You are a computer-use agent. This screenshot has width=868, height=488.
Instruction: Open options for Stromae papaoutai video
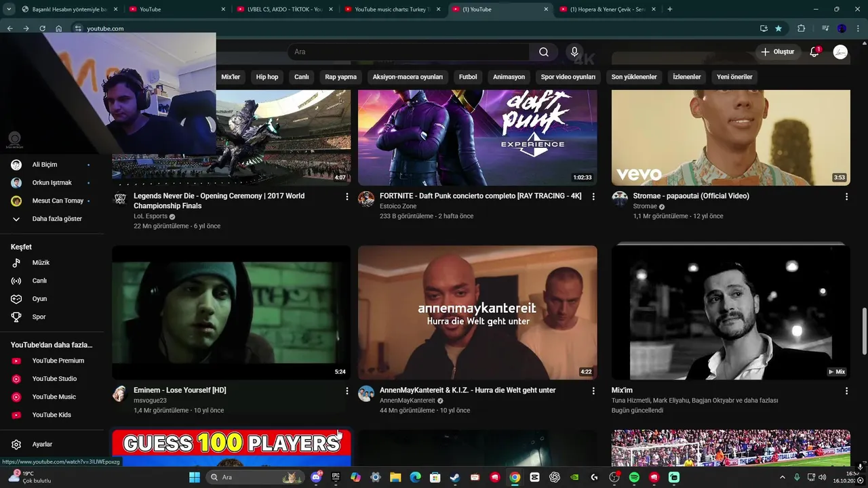(846, 197)
